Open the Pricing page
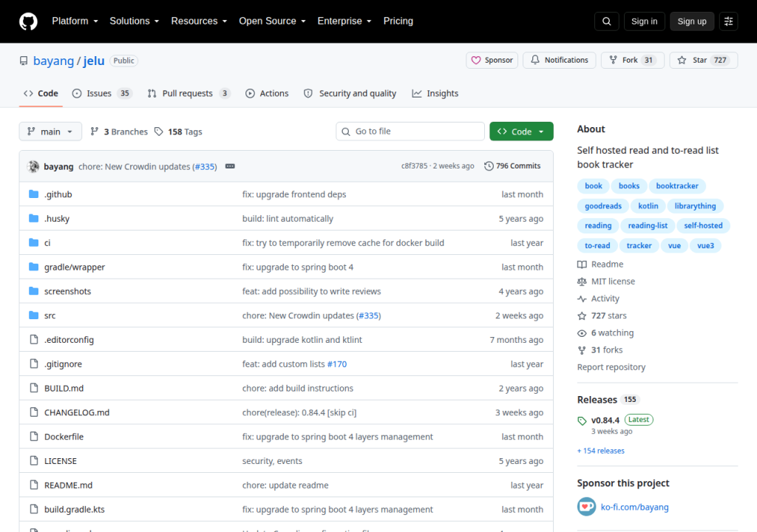 point(398,21)
